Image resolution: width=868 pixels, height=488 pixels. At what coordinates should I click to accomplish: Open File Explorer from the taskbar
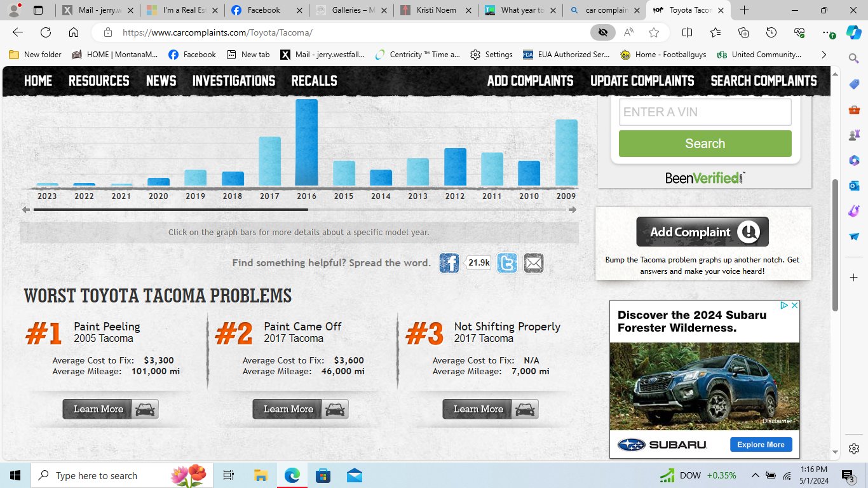pyautogui.click(x=261, y=475)
